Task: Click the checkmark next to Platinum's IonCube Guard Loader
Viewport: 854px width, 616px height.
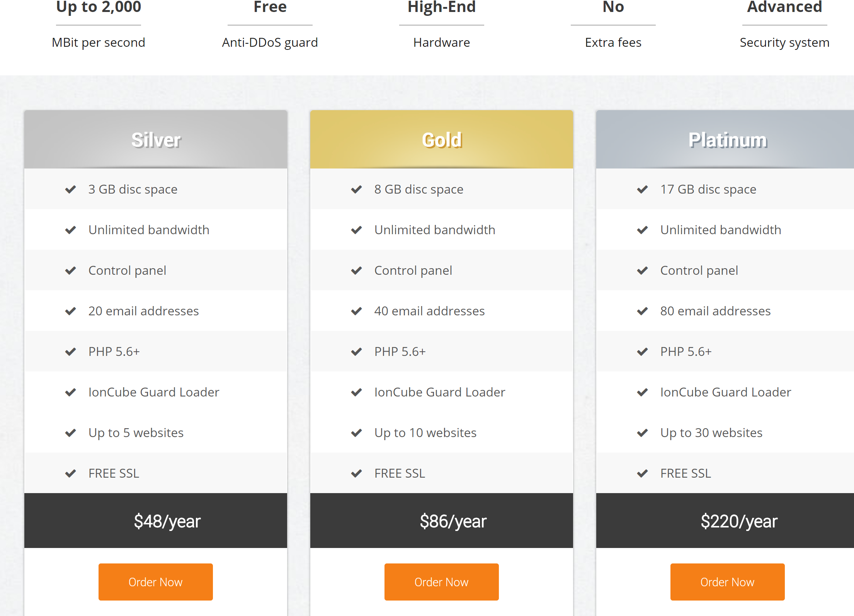Action: pos(642,392)
